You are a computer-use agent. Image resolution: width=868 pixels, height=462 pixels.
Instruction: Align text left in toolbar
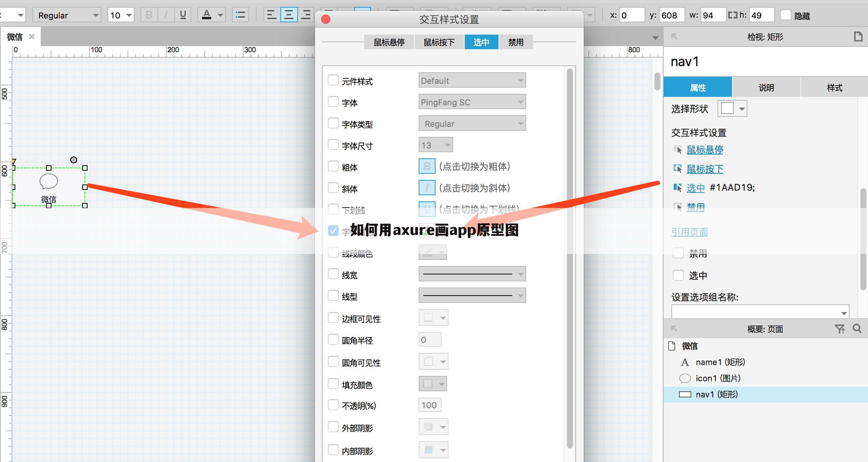[x=272, y=15]
